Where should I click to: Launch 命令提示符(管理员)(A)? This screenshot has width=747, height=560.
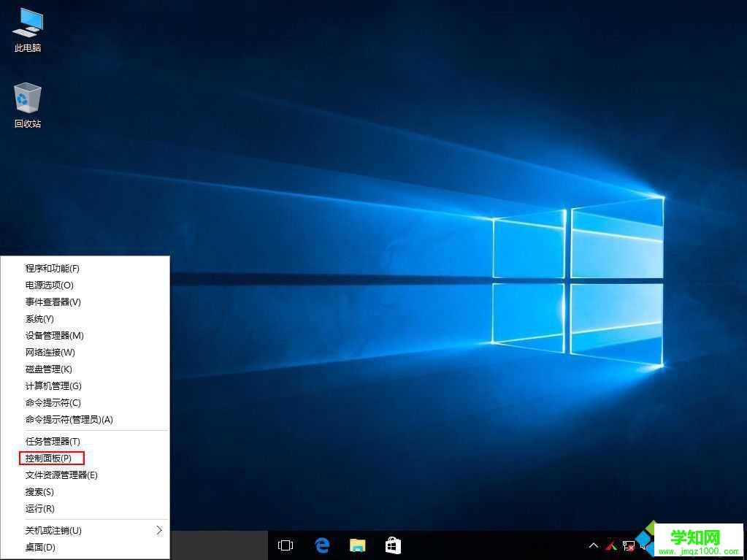coord(69,419)
